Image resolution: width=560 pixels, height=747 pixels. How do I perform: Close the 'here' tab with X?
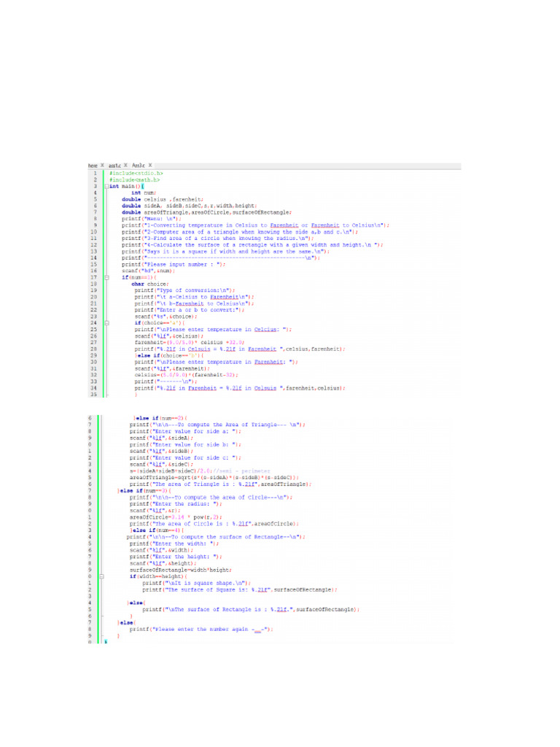point(102,166)
